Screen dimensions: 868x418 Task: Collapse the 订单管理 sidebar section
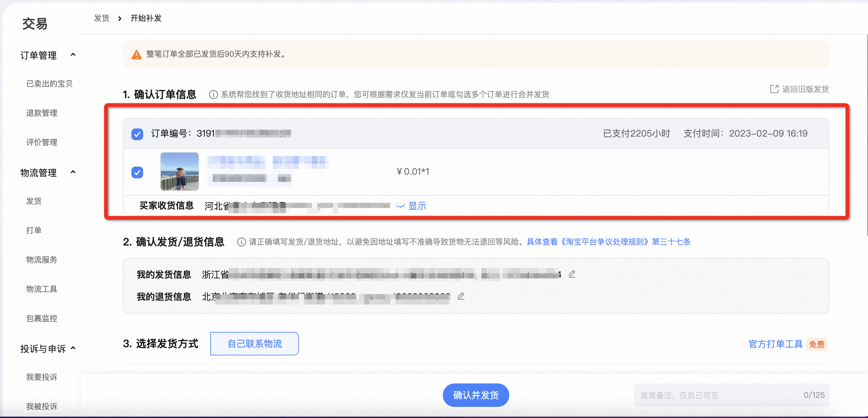pyautogui.click(x=73, y=54)
